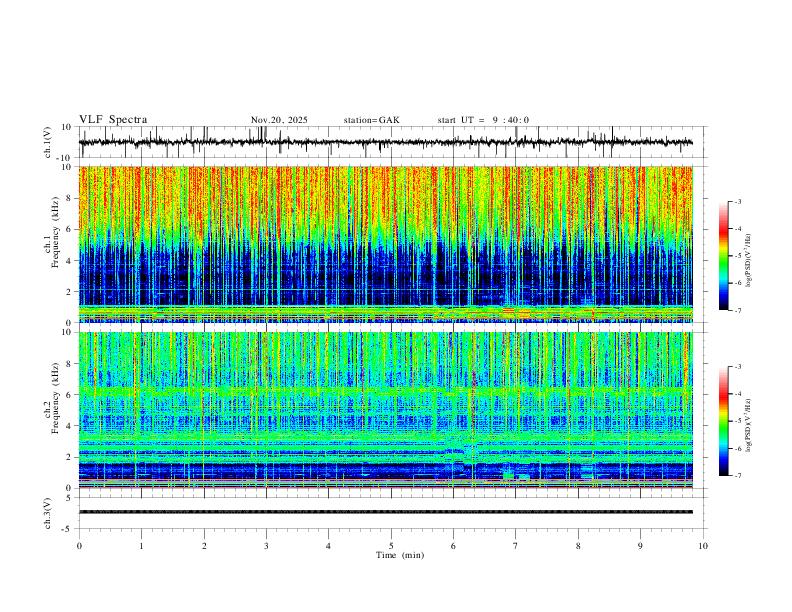This screenshot has height=612, width=792.
Task: Click the ch.1 color scale bar
Action: click(723, 256)
